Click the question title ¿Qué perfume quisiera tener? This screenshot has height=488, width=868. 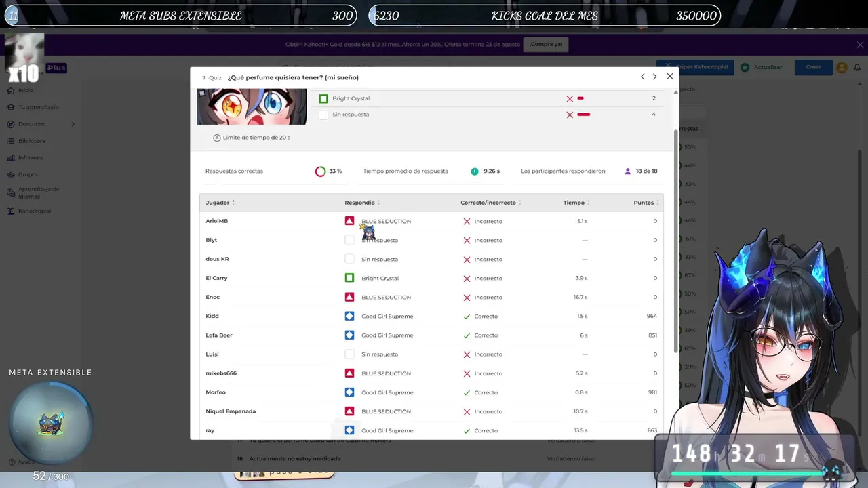click(293, 77)
